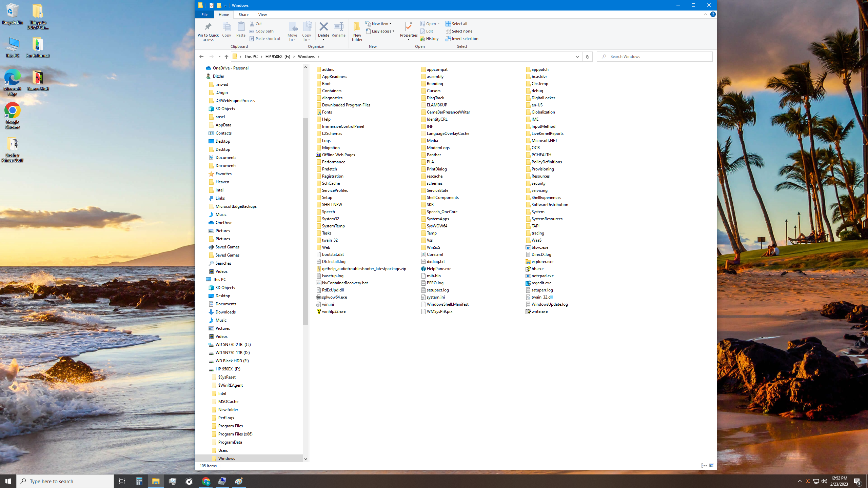Click the History ribbon icon
The width and height of the screenshot is (868, 488).
coord(430,39)
